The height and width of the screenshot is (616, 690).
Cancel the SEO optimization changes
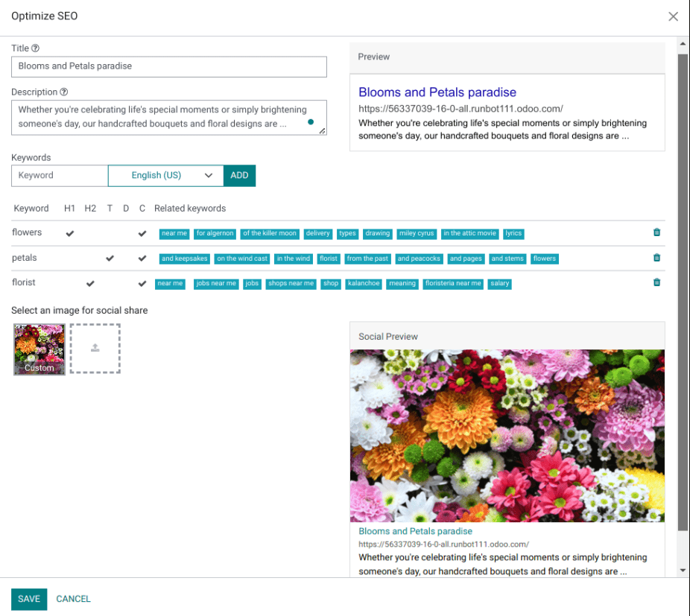(73, 598)
